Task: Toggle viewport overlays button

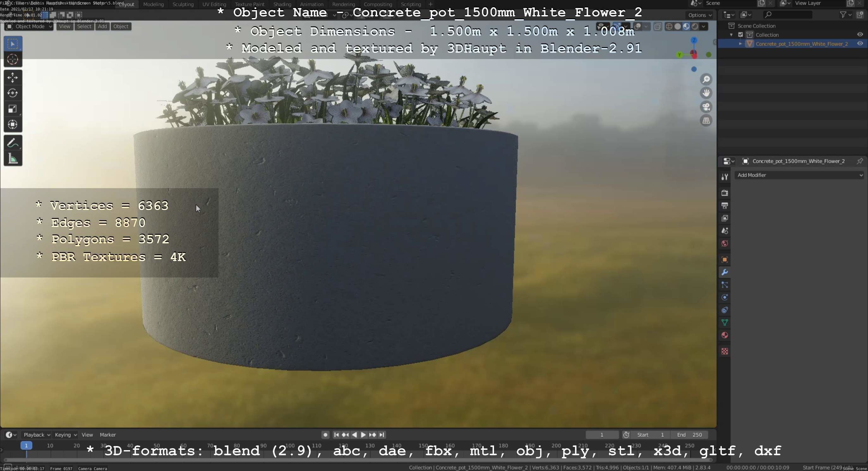Action: pyautogui.click(x=638, y=27)
